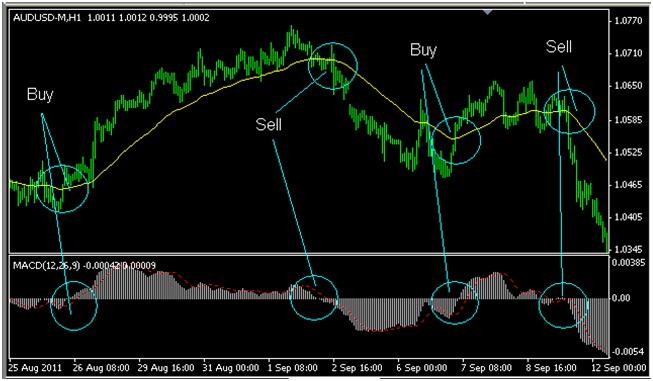Click the 29 Aug 16:00 time label
Image resolution: width=653 pixels, height=381 pixels.
(166, 368)
